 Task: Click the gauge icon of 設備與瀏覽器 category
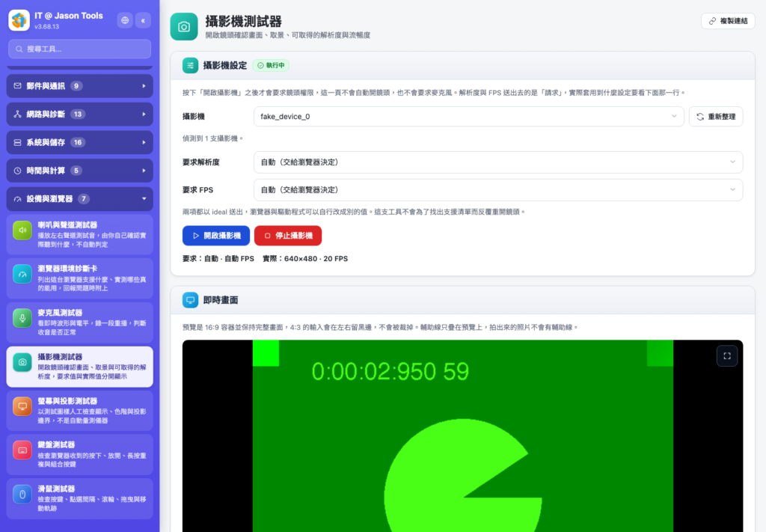(x=18, y=199)
